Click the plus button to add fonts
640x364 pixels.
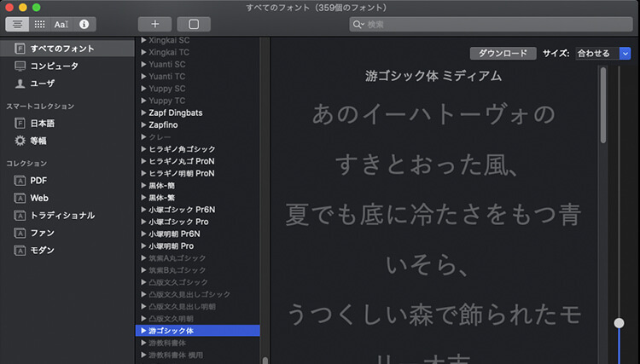pyautogui.click(x=154, y=24)
